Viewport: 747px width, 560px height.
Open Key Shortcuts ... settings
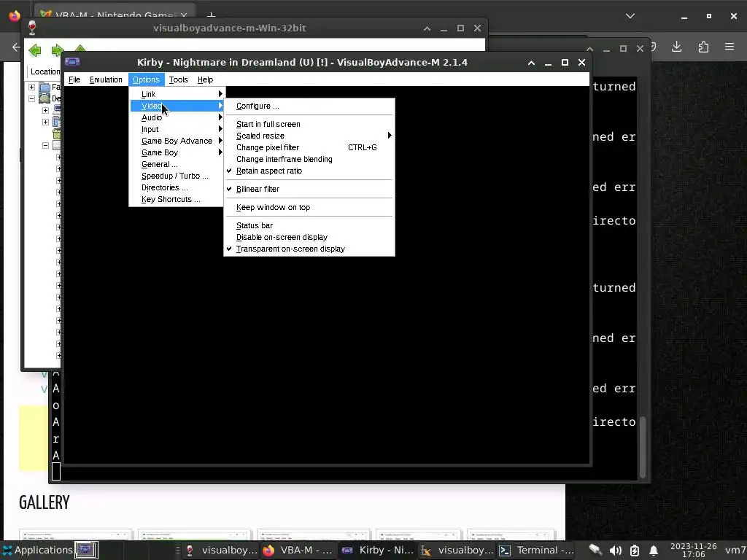coord(177,199)
